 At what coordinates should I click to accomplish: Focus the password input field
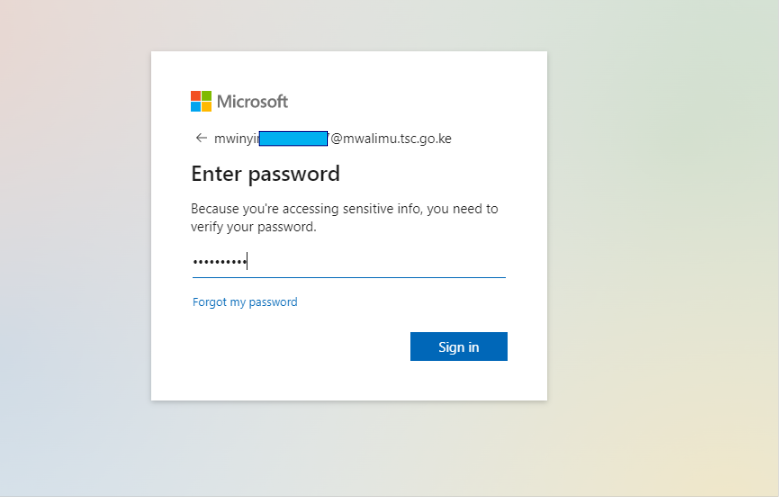348,262
